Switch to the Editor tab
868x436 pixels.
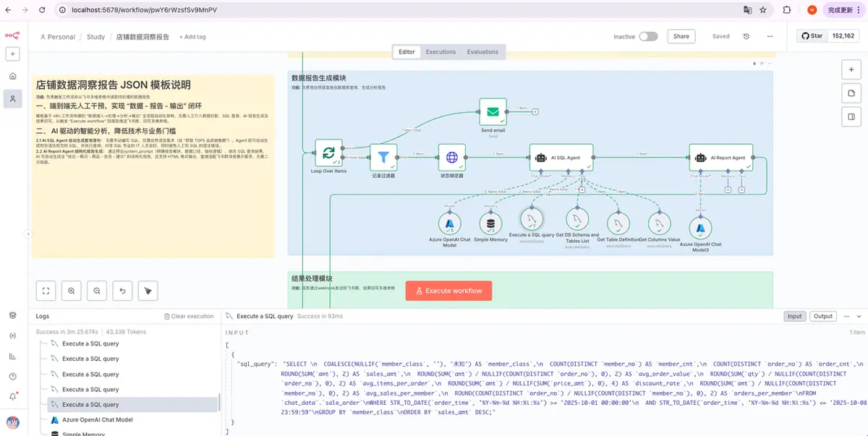(x=407, y=52)
